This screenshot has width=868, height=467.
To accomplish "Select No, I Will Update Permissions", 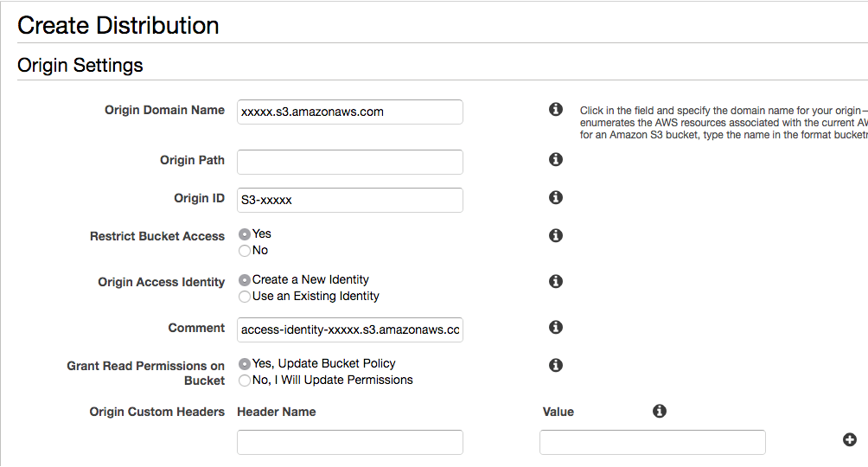I will (x=245, y=381).
